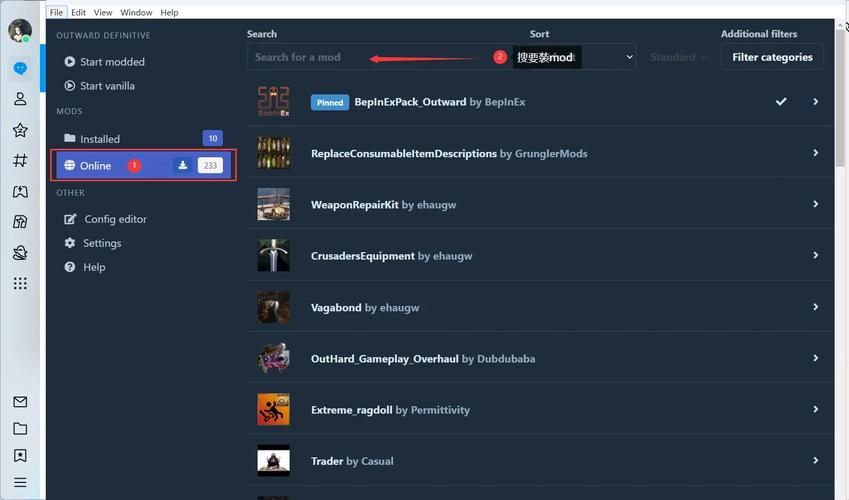
Task: Click ReplaceConsumableItemDescriptions potion thumbnail
Action: coord(273,153)
